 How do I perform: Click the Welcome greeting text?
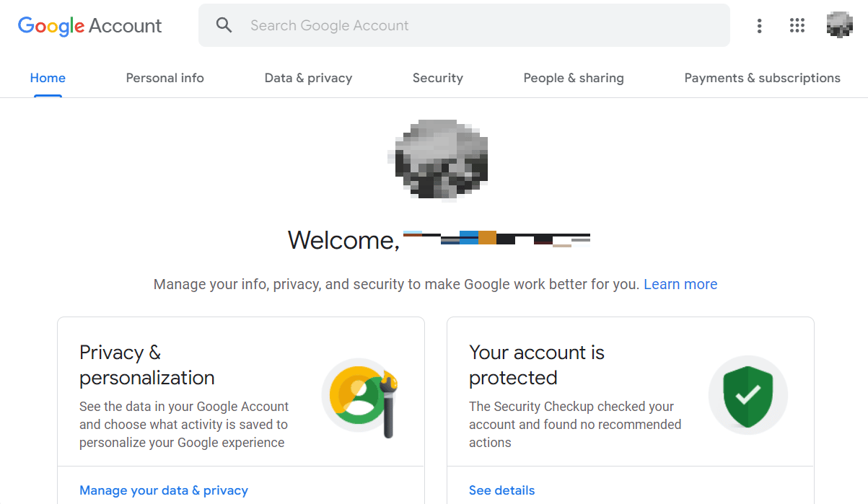pyautogui.click(x=343, y=240)
